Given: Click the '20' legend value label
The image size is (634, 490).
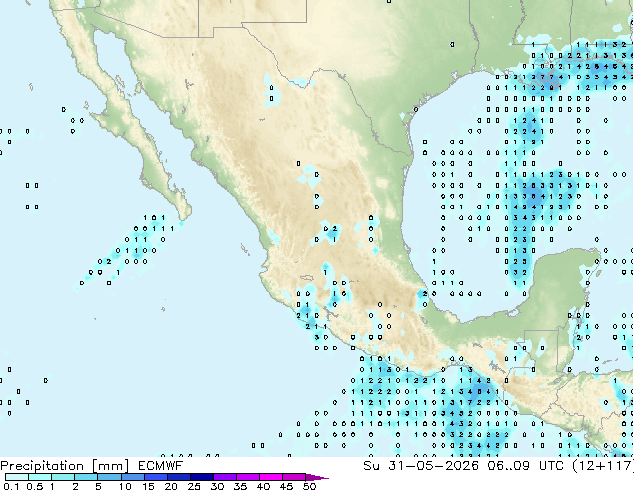Looking at the screenshot, I should [171, 486].
